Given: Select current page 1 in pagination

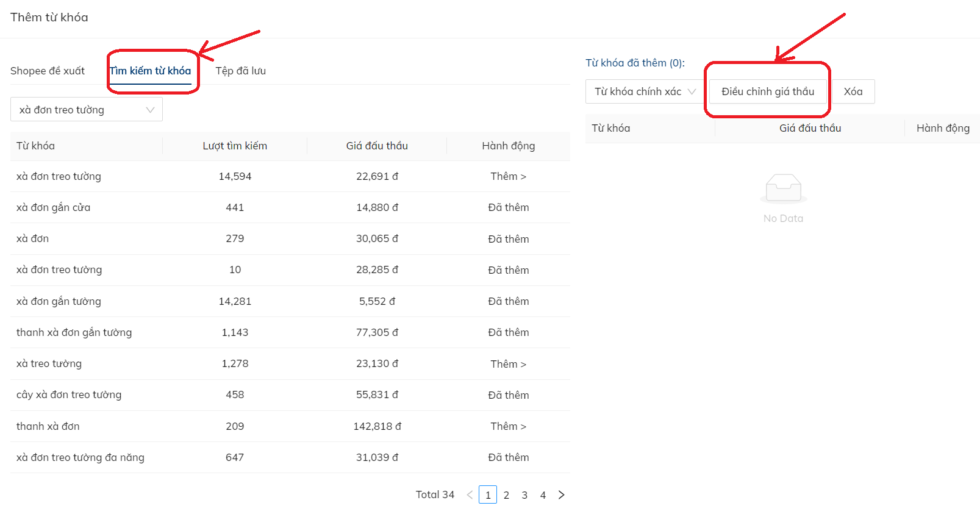Looking at the screenshot, I should coord(488,495).
